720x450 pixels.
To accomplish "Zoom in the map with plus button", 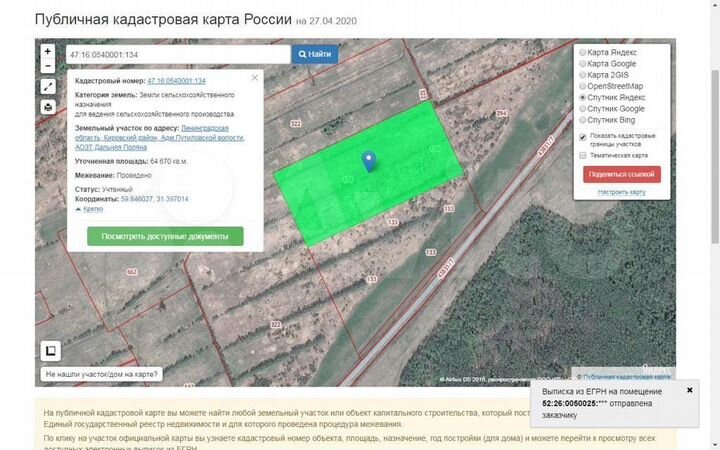I will (x=48, y=51).
